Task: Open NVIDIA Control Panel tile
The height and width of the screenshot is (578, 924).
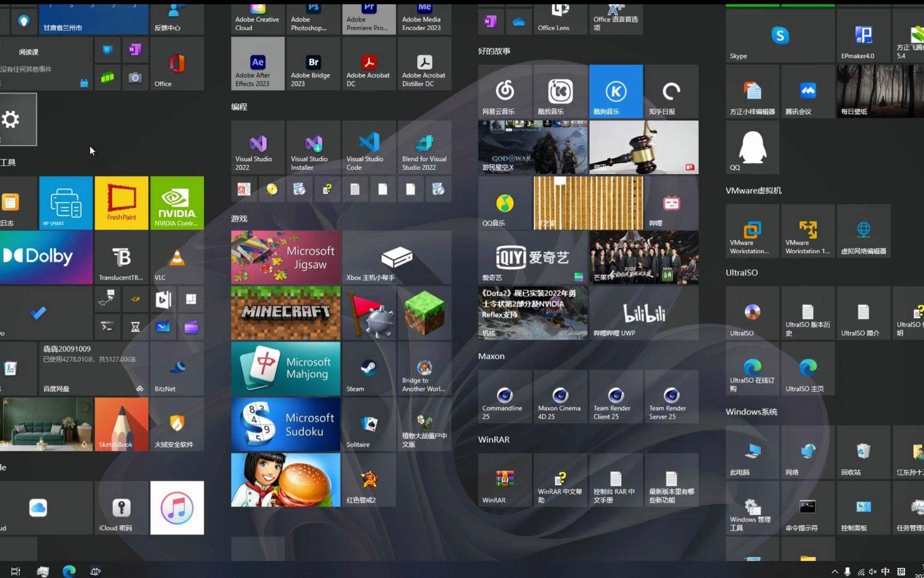Action: [x=177, y=203]
